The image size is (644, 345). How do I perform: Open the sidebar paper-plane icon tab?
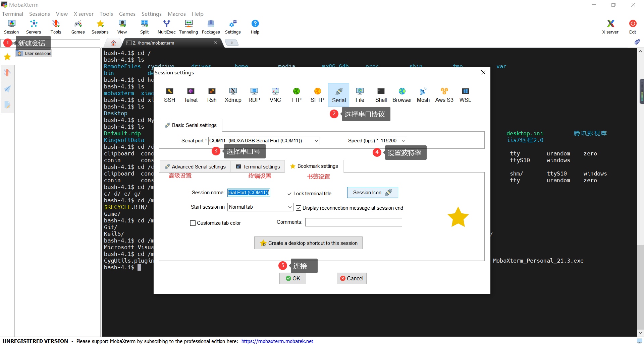(x=7, y=89)
